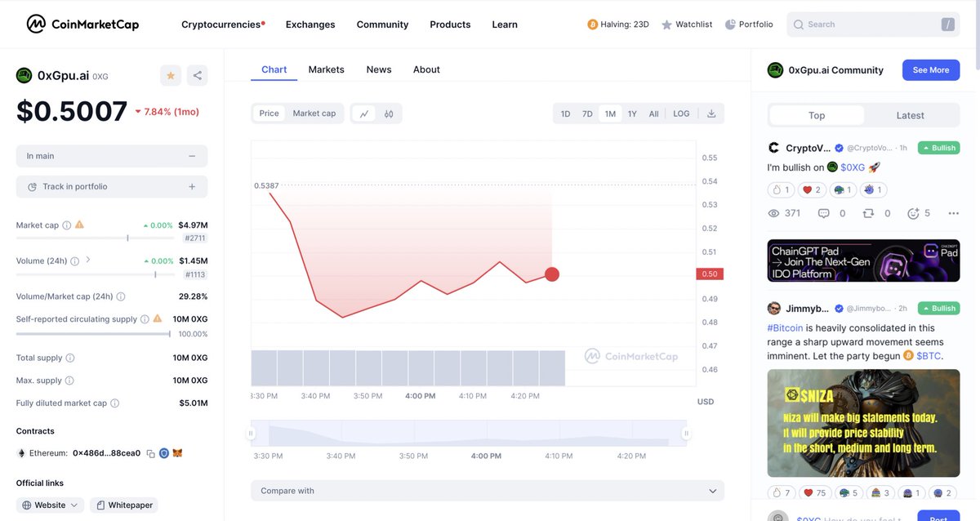Open the 'In main' list selector
Image resolution: width=980 pixels, height=521 pixels.
111,155
